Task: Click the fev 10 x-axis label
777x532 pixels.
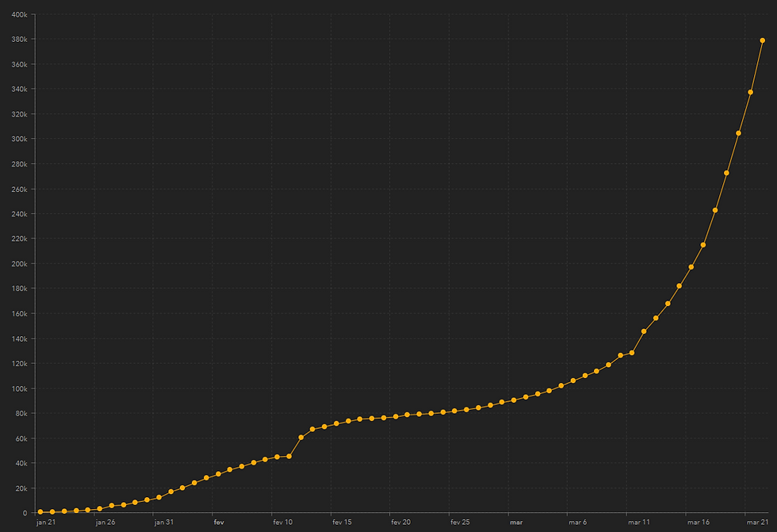Action: (282, 522)
